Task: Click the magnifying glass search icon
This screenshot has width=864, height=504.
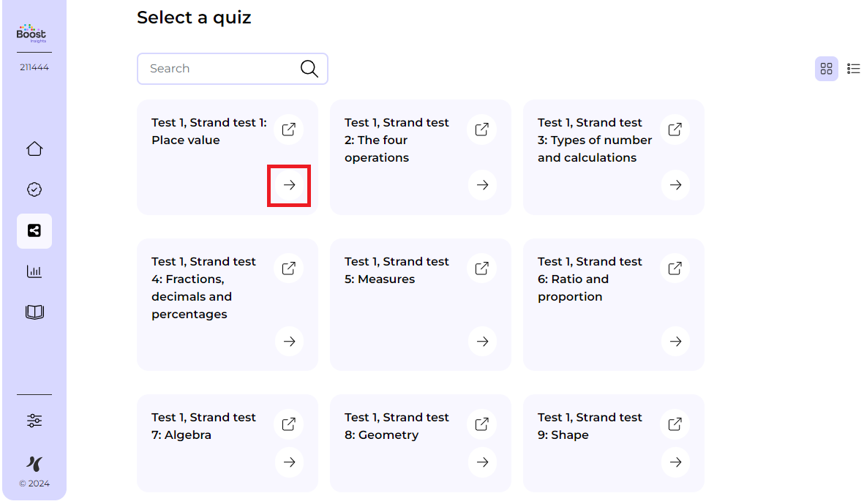Action: (x=309, y=69)
